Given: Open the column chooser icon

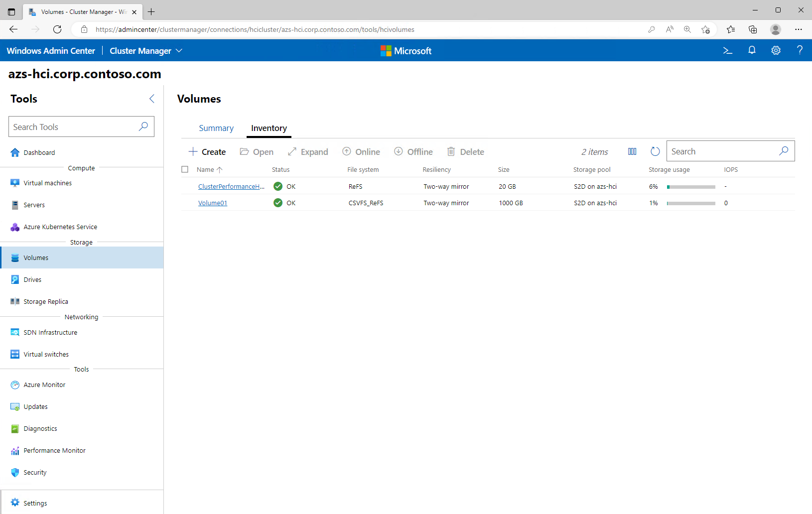Looking at the screenshot, I should [x=632, y=151].
